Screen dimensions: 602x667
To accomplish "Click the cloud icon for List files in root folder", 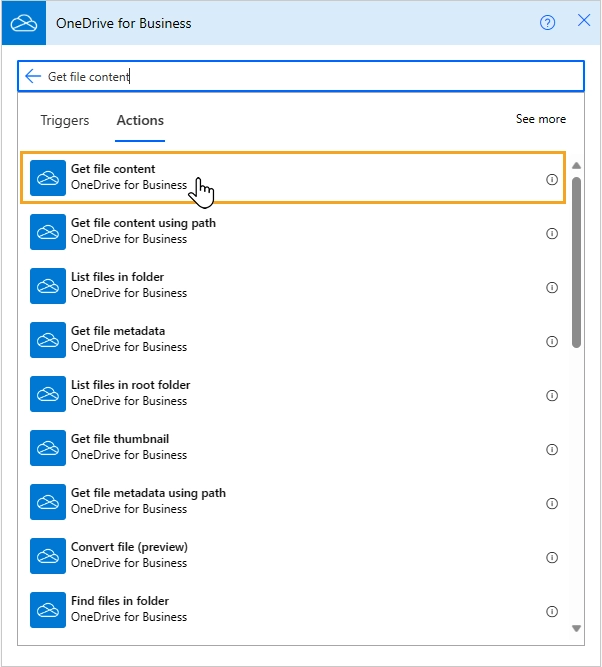I will pos(48,394).
